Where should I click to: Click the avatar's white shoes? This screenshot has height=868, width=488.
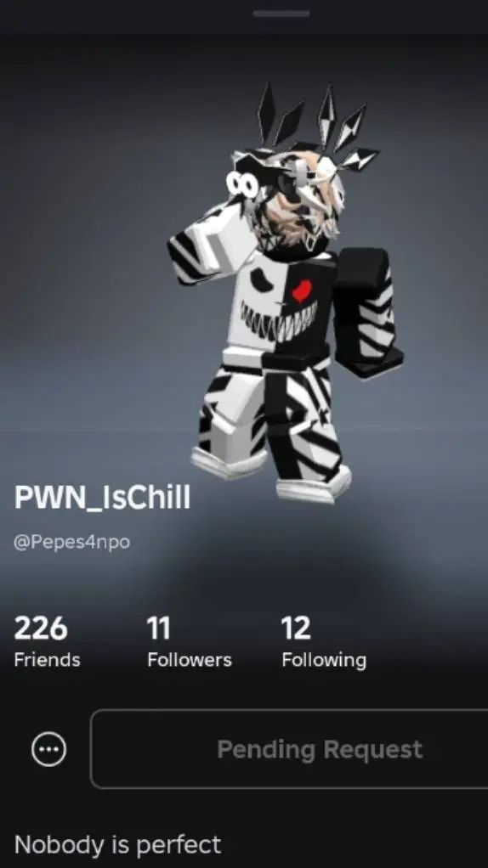click(x=271, y=475)
